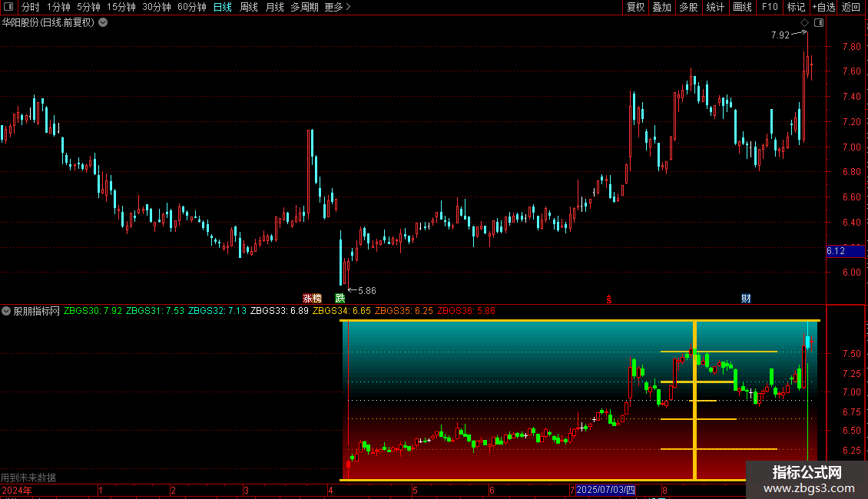Click the 叠加 overlay button
868x499 pixels.
pyautogui.click(x=661, y=7)
